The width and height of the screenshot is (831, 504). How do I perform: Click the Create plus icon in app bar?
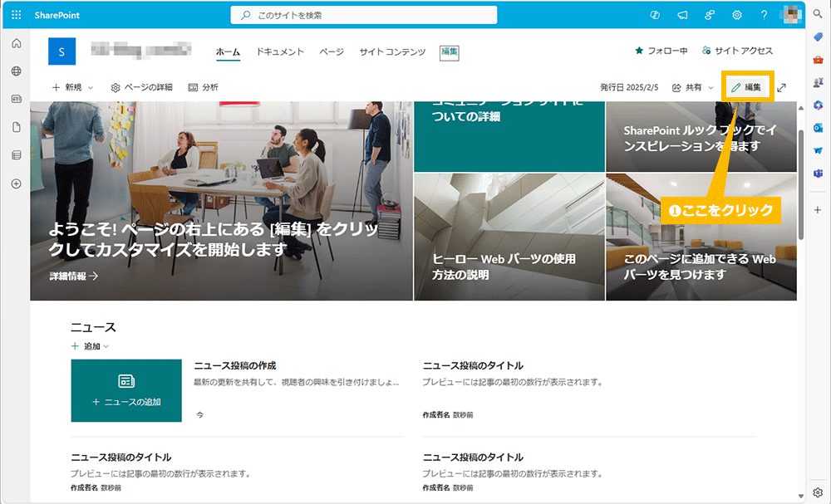(17, 183)
